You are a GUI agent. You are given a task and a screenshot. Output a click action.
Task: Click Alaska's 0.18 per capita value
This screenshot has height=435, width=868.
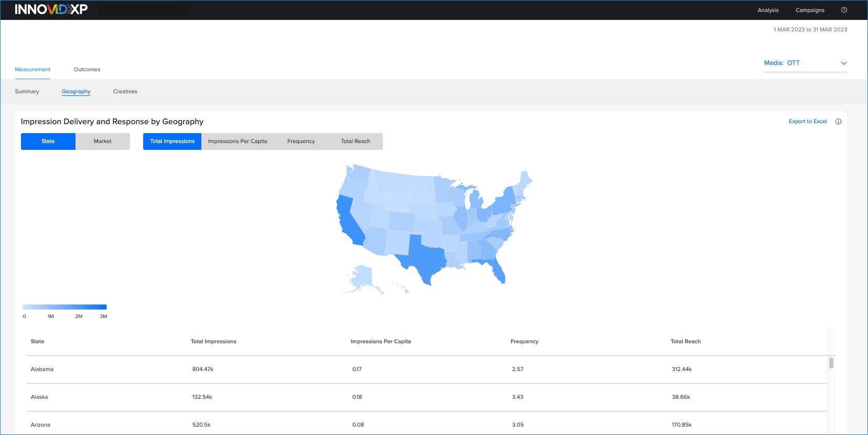[x=357, y=397]
